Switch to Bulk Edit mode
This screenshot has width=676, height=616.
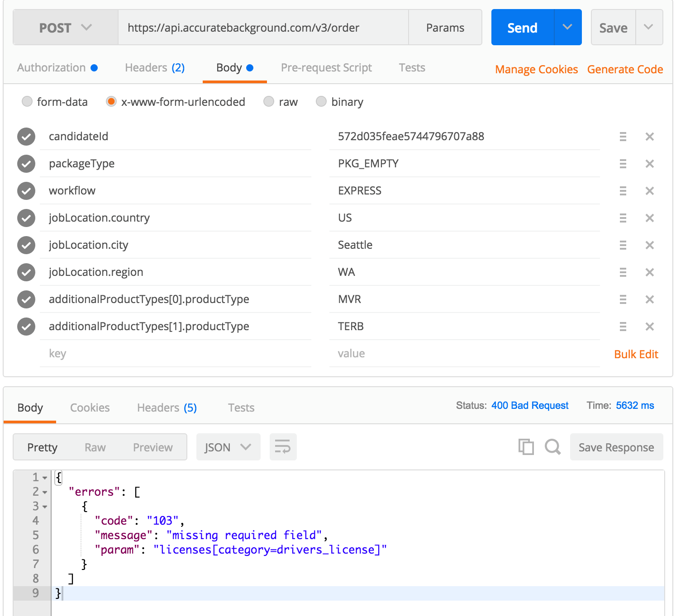click(636, 354)
